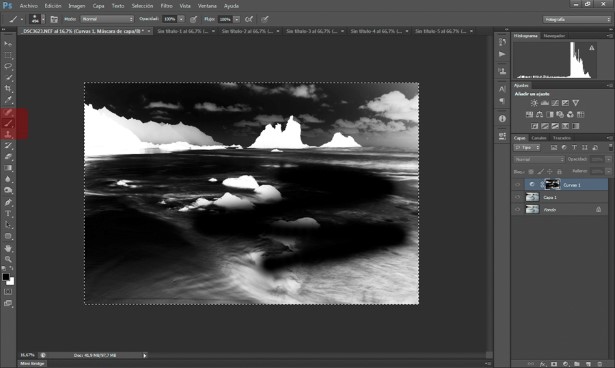Switch to Sin título-1 document tab
Screen dimensions: 615x368
pos(183,31)
